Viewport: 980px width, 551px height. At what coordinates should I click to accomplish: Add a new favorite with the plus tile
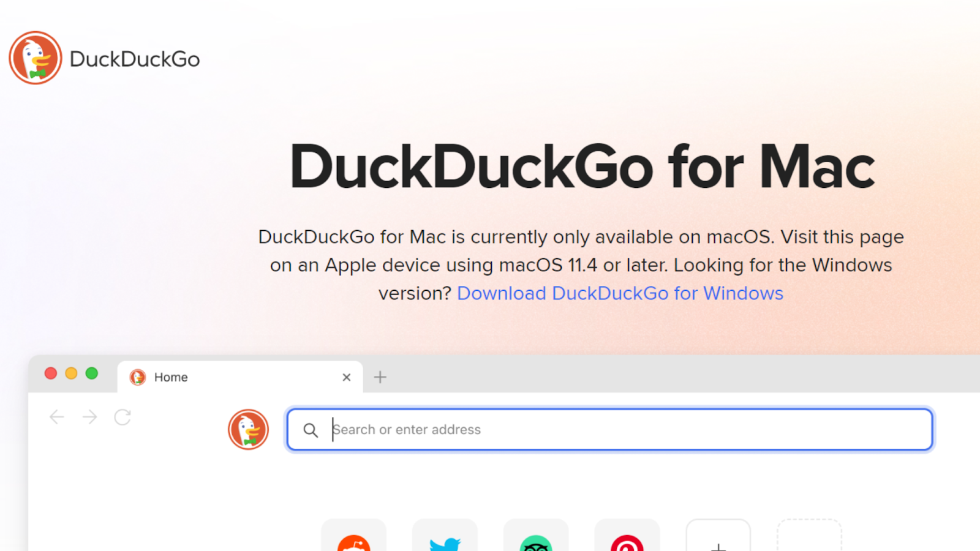(718, 535)
